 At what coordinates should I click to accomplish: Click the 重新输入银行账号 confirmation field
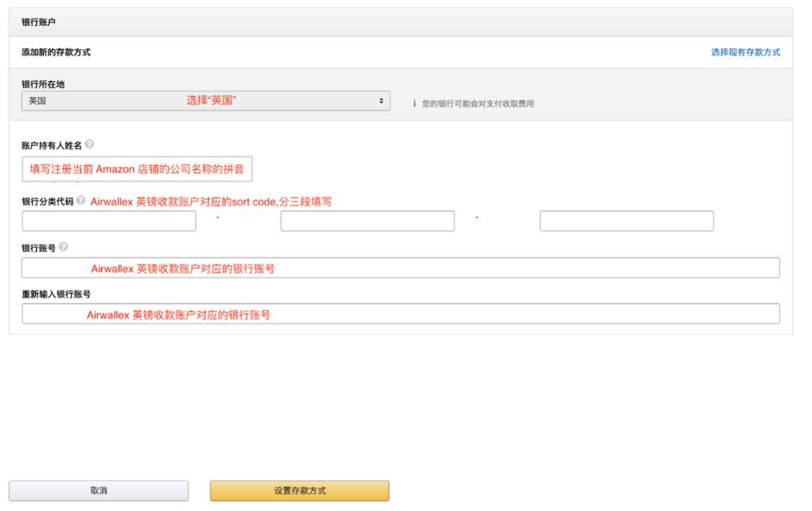pyautogui.click(x=400, y=314)
